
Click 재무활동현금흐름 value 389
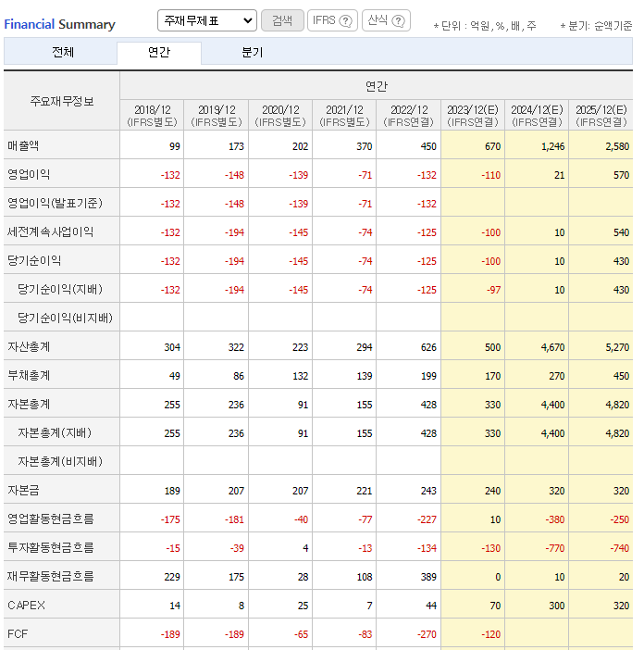(x=428, y=577)
